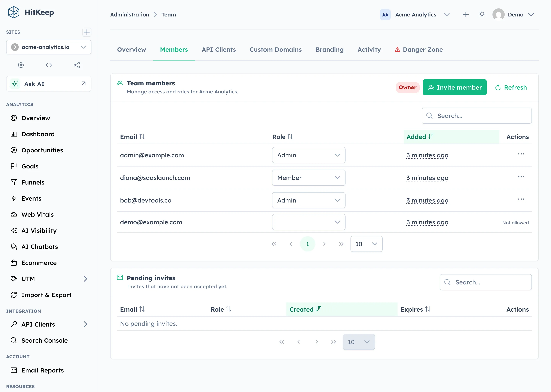
Task: Open role dropdown for bob@devtools.co
Action: click(309, 200)
